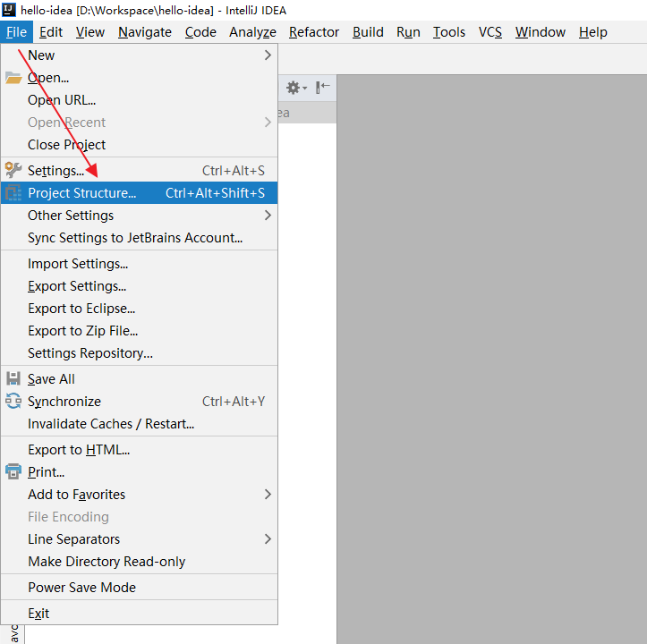647x644 pixels.
Task: Open the Window menu
Action: (541, 32)
